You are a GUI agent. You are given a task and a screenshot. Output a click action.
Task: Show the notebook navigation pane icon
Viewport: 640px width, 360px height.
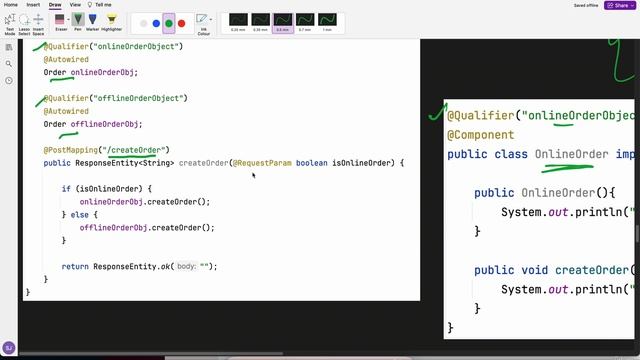pos(9,47)
